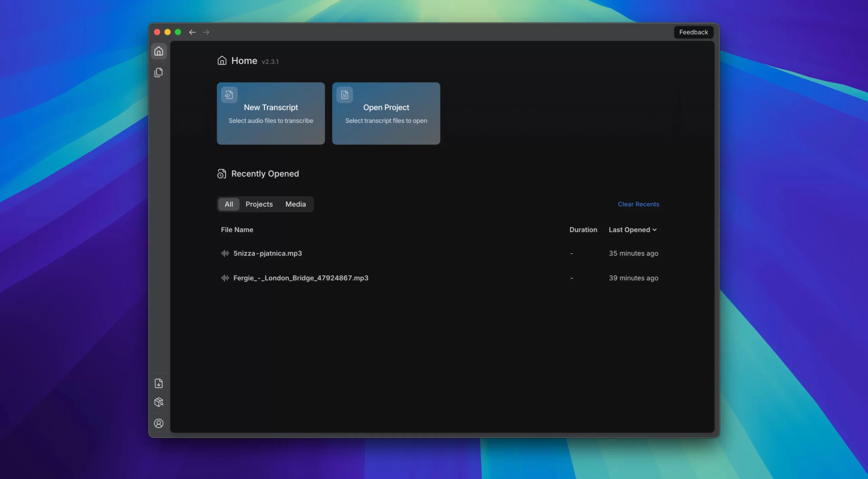
Task: Click the Feedback button
Action: coord(693,32)
